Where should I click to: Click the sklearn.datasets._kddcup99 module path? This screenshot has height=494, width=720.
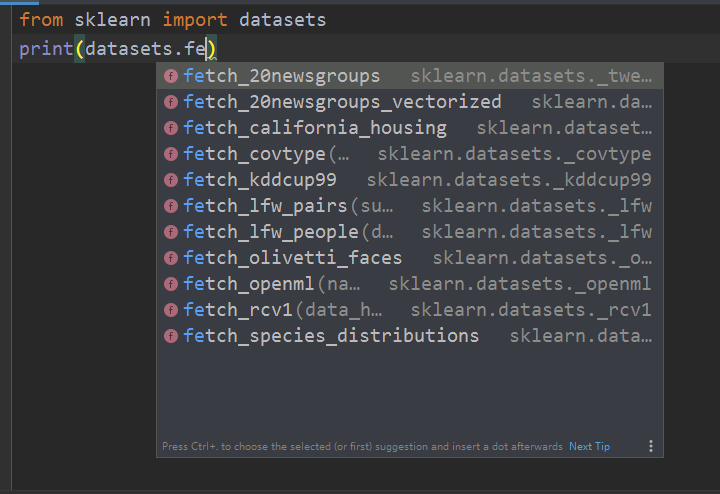pyautogui.click(x=509, y=180)
